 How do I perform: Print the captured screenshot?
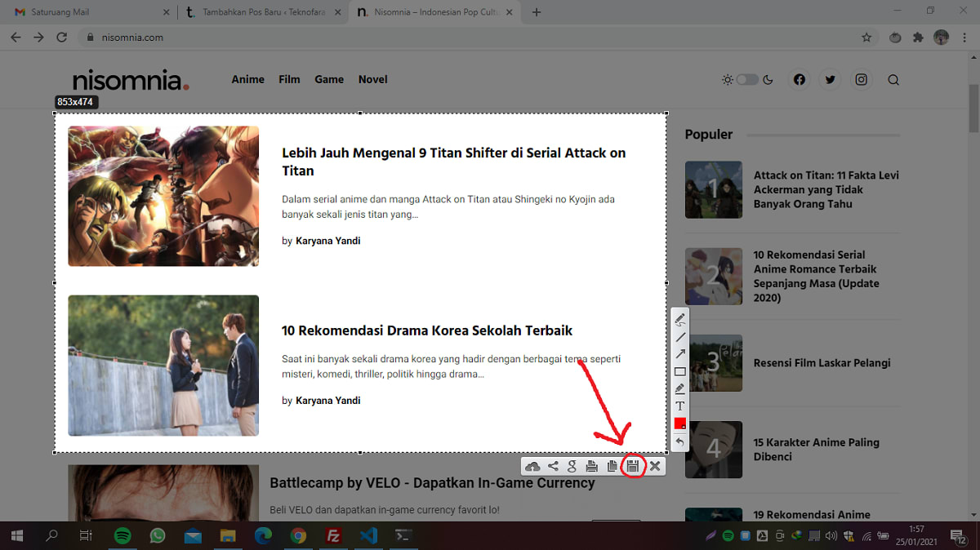[x=592, y=467]
